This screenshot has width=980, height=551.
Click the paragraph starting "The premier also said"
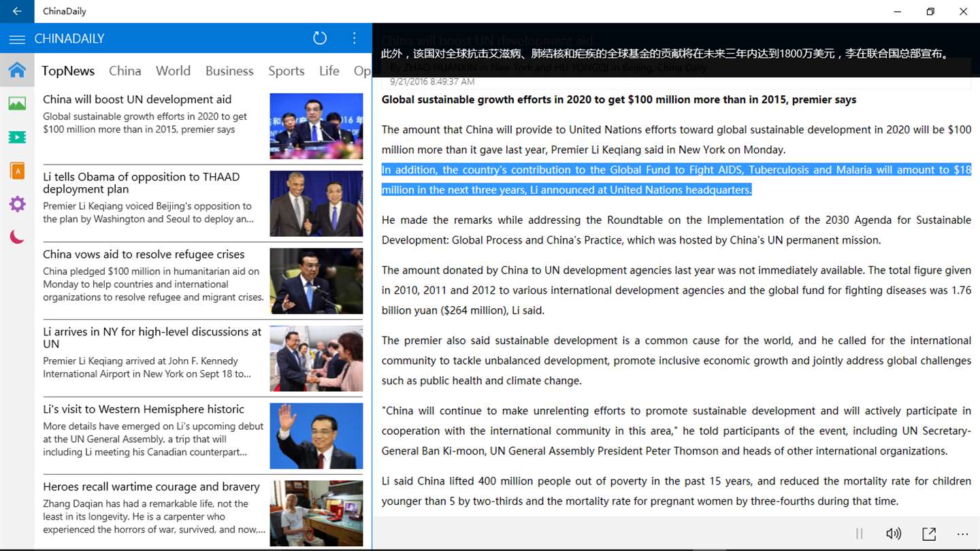[x=676, y=361]
